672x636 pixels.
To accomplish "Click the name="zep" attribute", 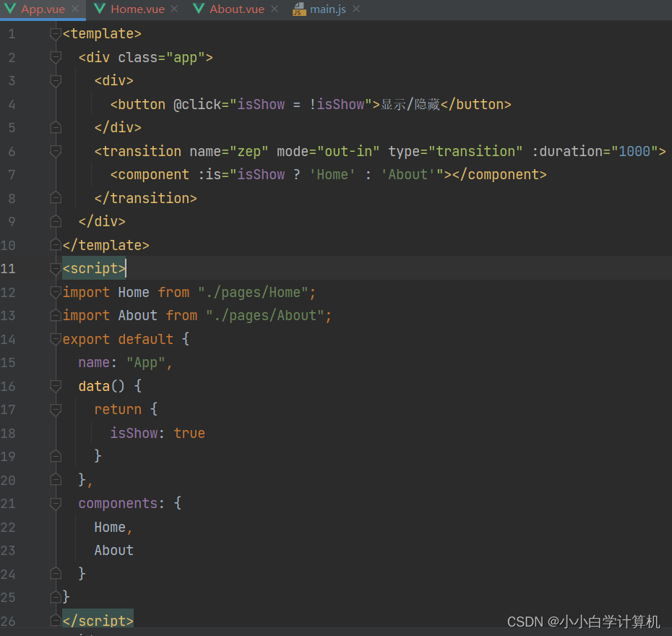I will 229,151.
